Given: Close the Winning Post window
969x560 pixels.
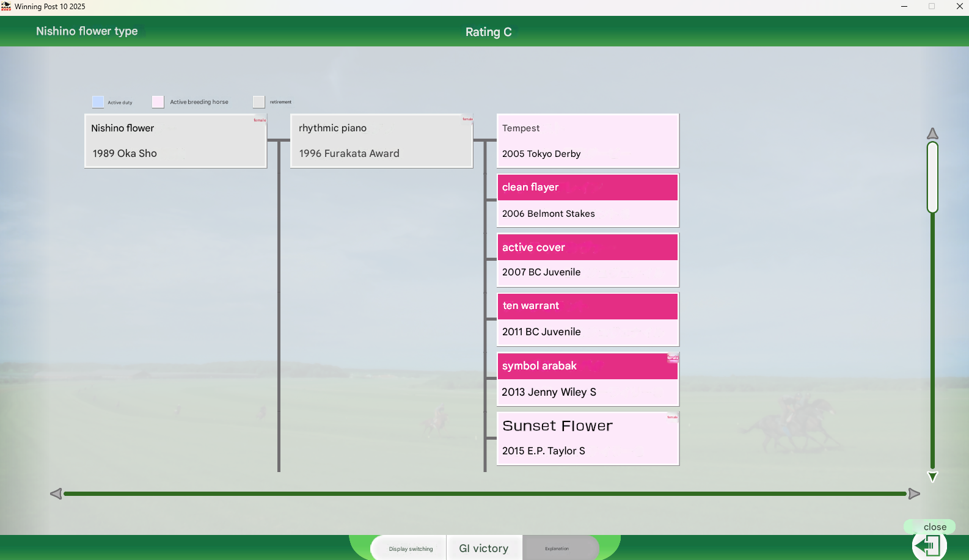Looking at the screenshot, I should tap(959, 7).
